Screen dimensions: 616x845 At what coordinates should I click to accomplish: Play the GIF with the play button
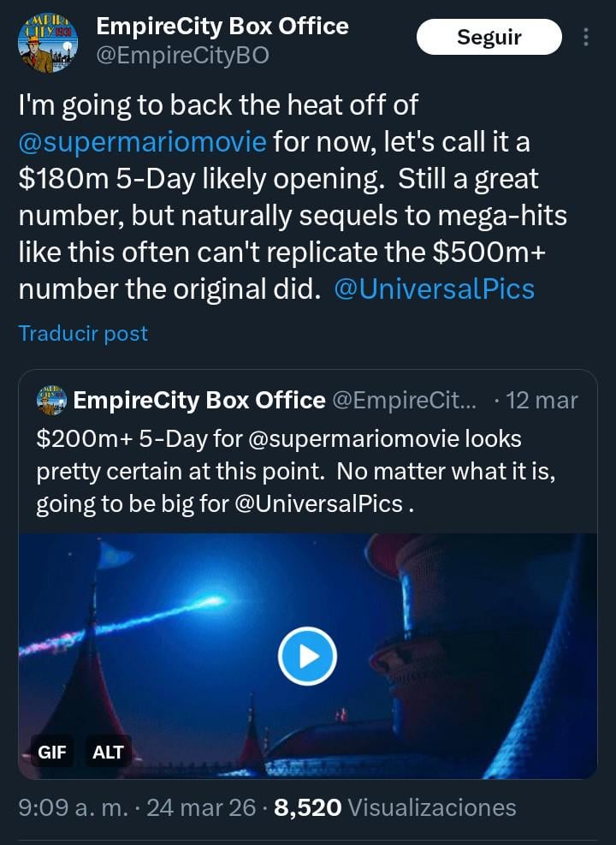[307, 657]
